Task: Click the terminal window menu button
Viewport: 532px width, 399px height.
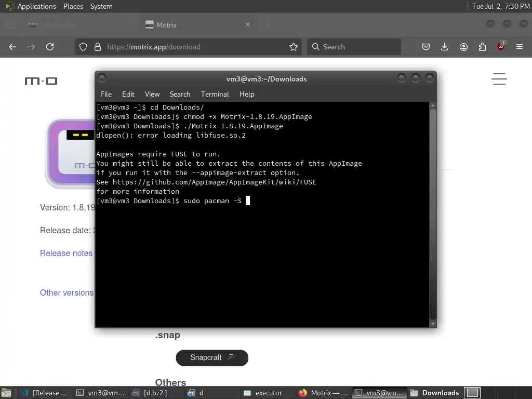Action: [x=102, y=78]
